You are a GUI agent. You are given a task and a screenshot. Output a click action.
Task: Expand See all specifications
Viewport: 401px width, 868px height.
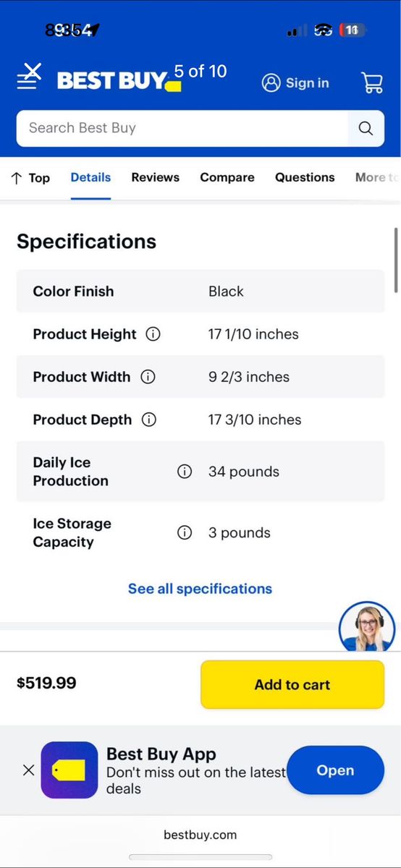coord(200,589)
